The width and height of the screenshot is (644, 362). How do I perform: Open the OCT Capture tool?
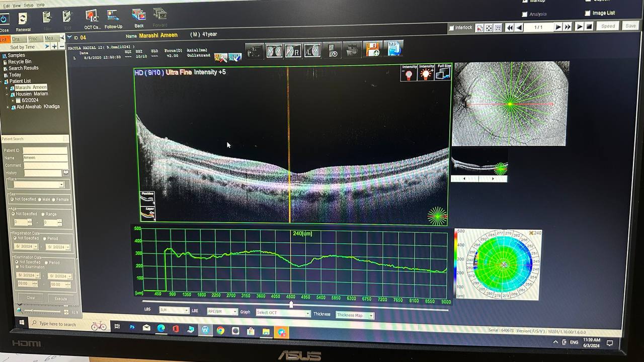pos(92,16)
